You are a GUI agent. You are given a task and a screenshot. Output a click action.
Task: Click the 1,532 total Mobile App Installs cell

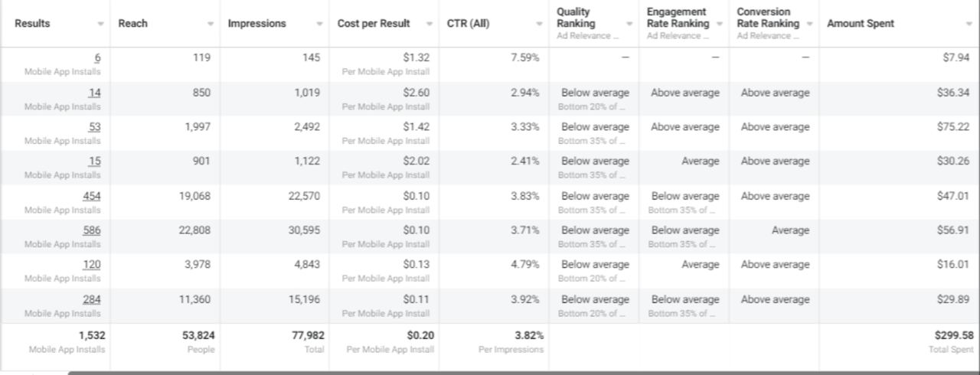(91, 335)
